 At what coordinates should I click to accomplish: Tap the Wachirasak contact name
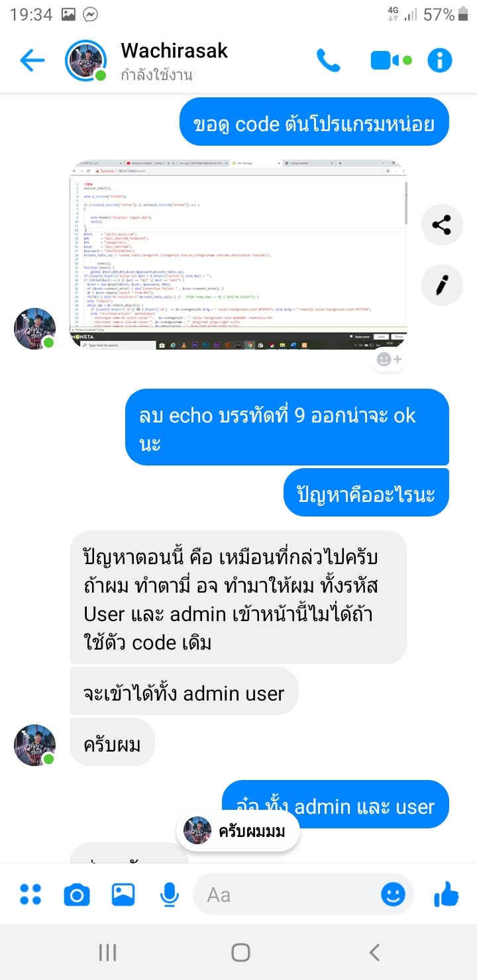point(174,50)
